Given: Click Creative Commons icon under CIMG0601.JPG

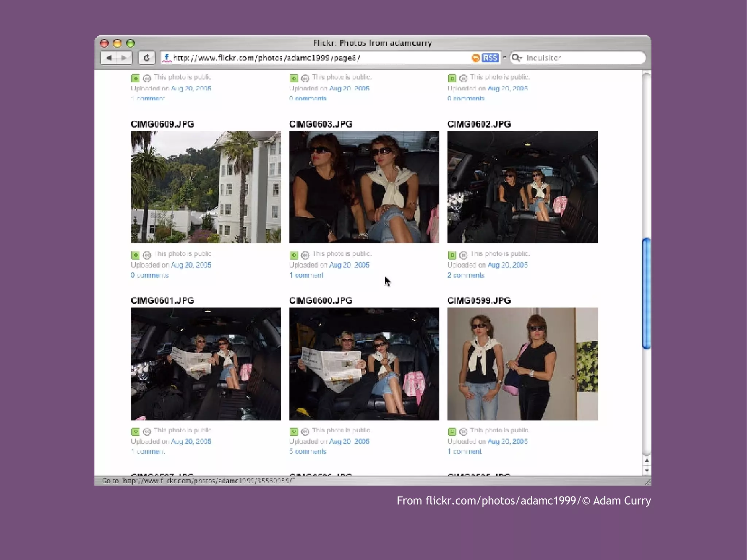Looking at the screenshot, I should click(x=147, y=432).
